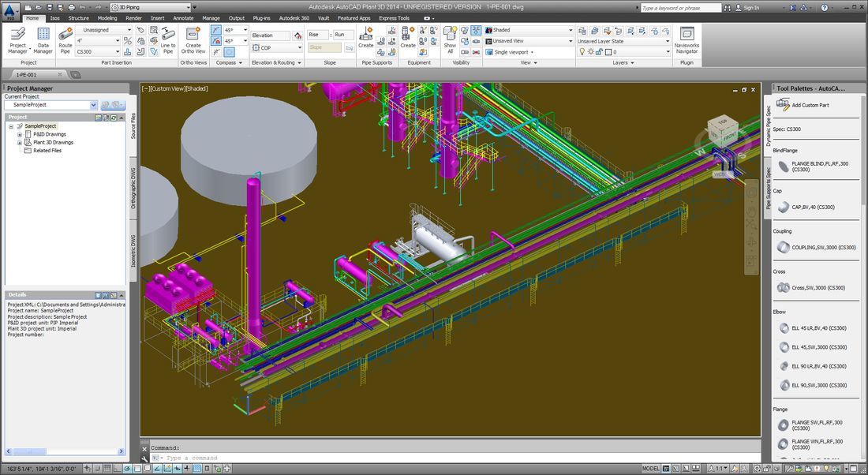Viewport: 868px width, 475px height.
Task: Select the CAP,BV,40 palette part
Action: [x=807, y=207]
